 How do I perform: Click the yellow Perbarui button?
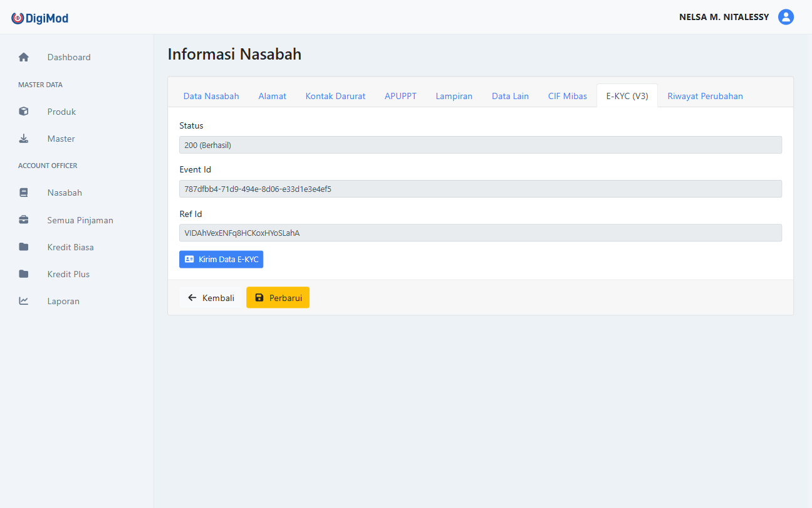[278, 298]
